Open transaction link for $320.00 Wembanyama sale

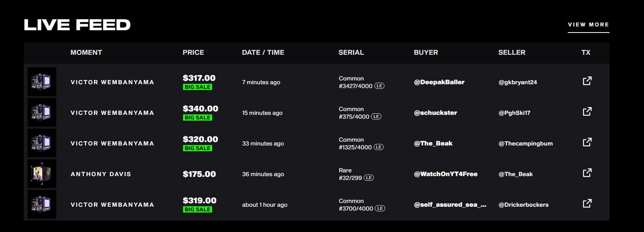(587, 142)
